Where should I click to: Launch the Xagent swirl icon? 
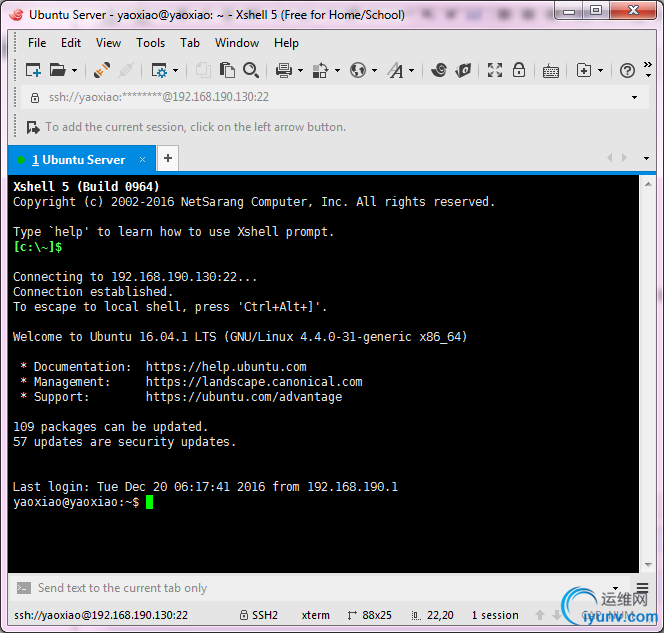(x=439, y=70)
